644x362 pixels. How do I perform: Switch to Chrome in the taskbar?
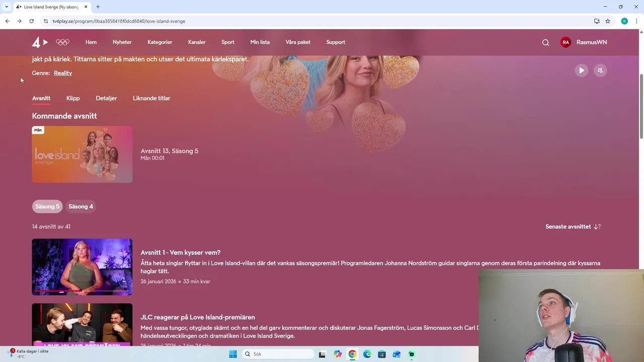click(352, 354)
